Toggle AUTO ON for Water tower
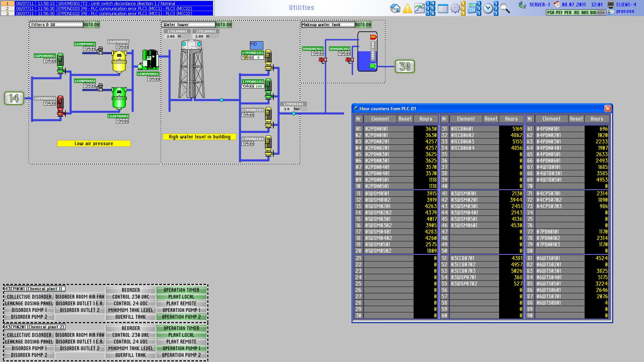The height and width of the screenshot is (362, 644). 223,24
